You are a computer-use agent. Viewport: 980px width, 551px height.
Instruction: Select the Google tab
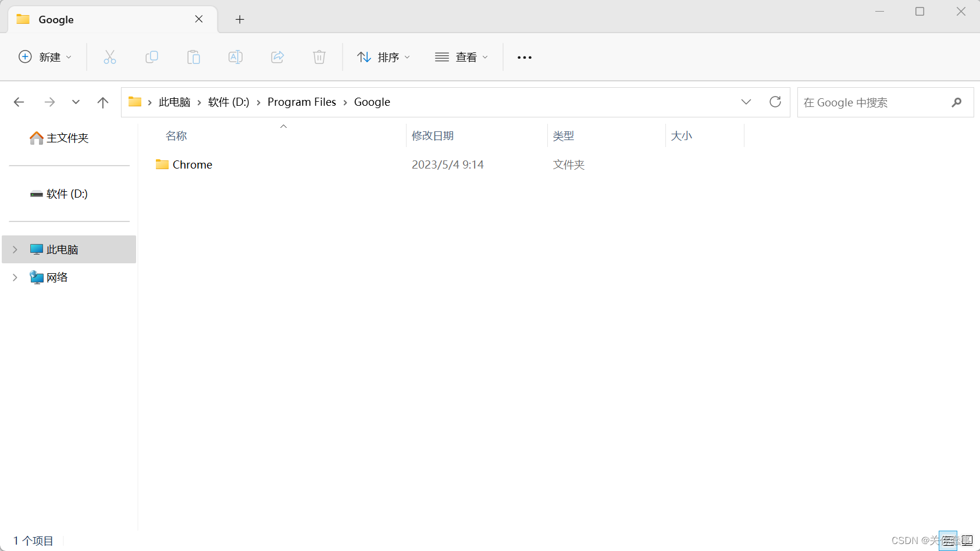pyautogui.click(x=113, y=19)
